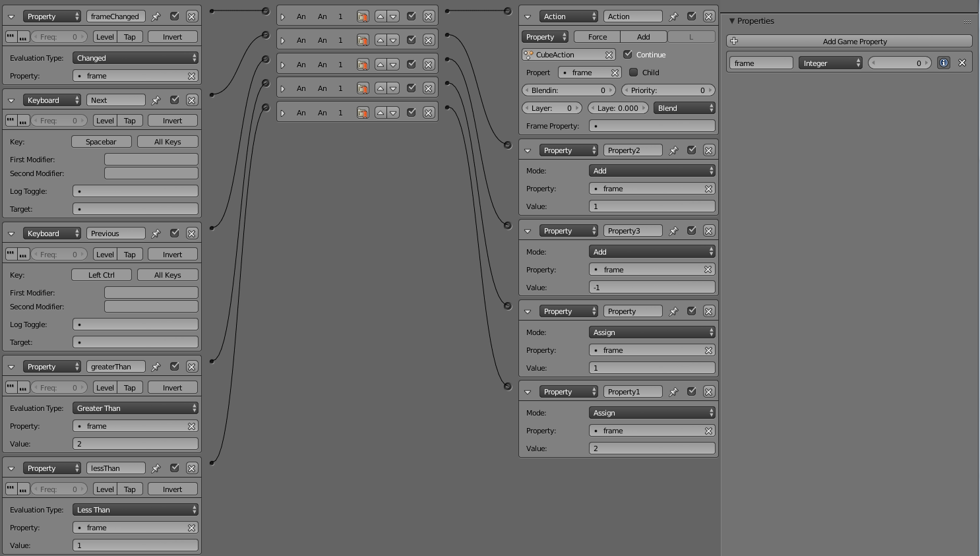Click Force button in Action actuator
The width and height of the screenshot is (980, 556).
[x=597, y=37]
